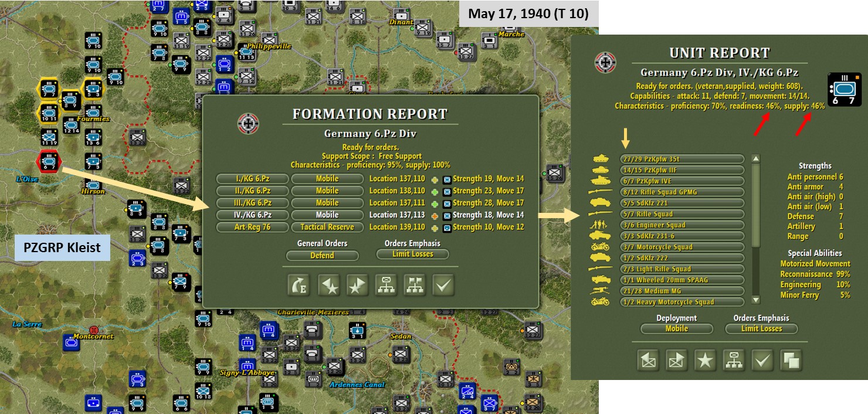Change Limit Losses emphasis in Unit Report

[760, 329]
